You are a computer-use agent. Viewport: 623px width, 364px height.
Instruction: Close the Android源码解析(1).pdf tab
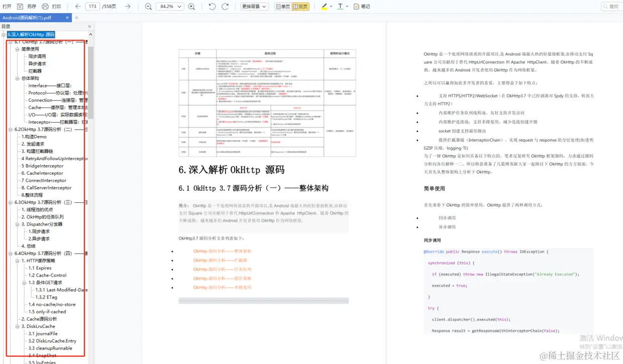pos(68,18)
